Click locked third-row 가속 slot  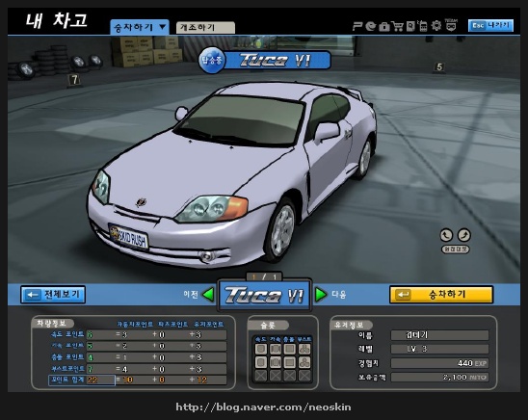(x=276, y=376)
